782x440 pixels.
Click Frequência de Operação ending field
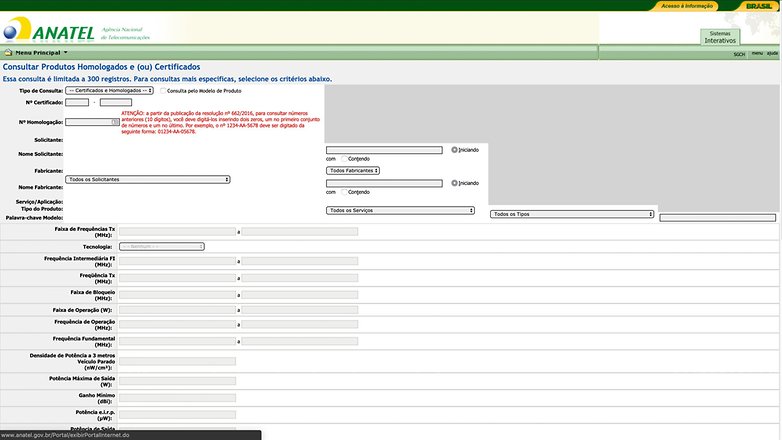[x=300, y=324]
